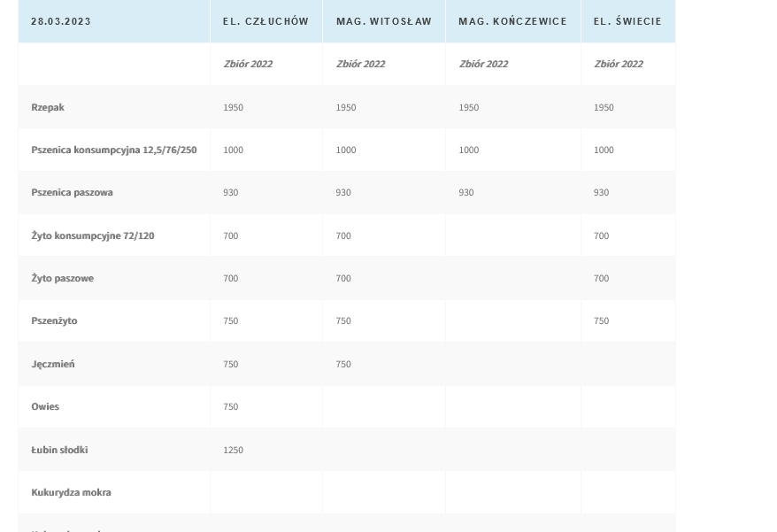Viewport: 777px width, 532px height.
Task: Click the Kukurydza mokra row label
Action: 71,492
